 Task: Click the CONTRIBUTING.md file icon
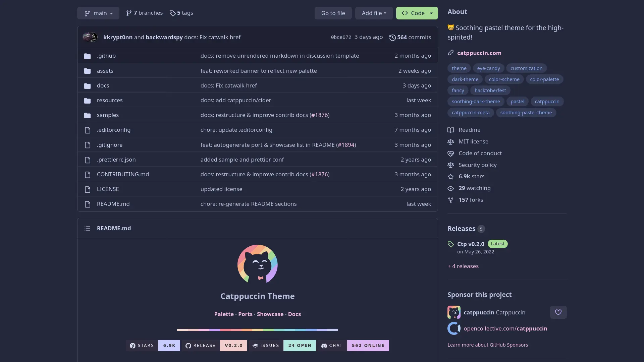click(x=87, y=175)
